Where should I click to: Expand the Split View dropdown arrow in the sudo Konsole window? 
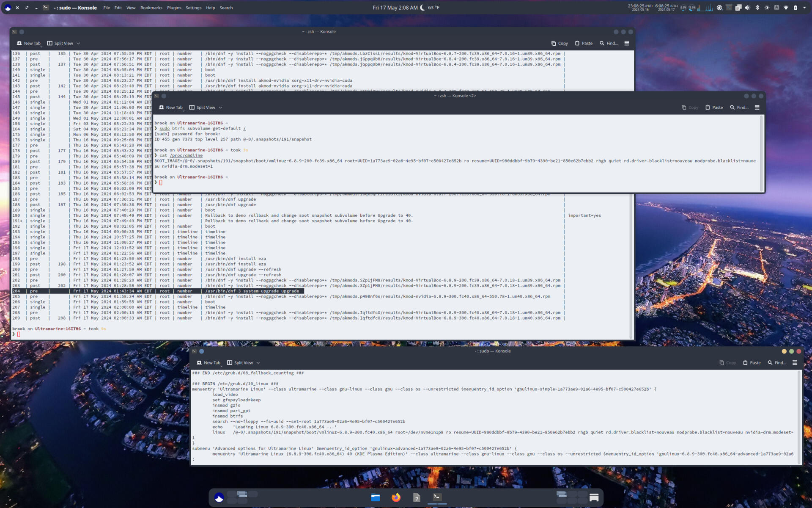258,363
